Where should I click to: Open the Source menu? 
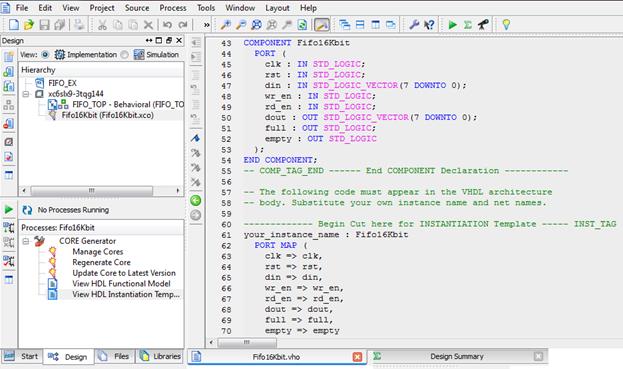click(137, 8)
